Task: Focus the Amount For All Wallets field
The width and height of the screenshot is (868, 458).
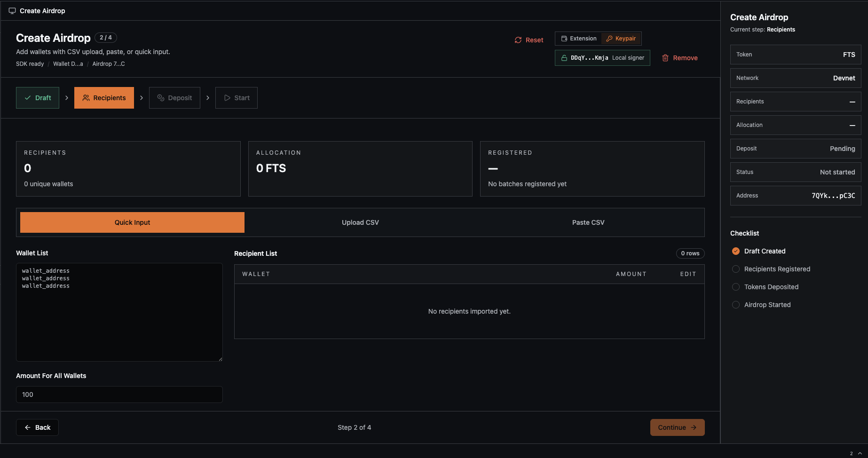Action: point(119,395)
